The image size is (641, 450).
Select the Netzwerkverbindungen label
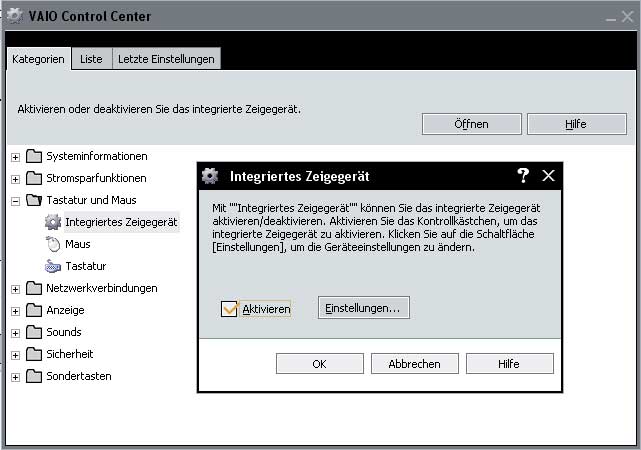(x=102, y=288)
